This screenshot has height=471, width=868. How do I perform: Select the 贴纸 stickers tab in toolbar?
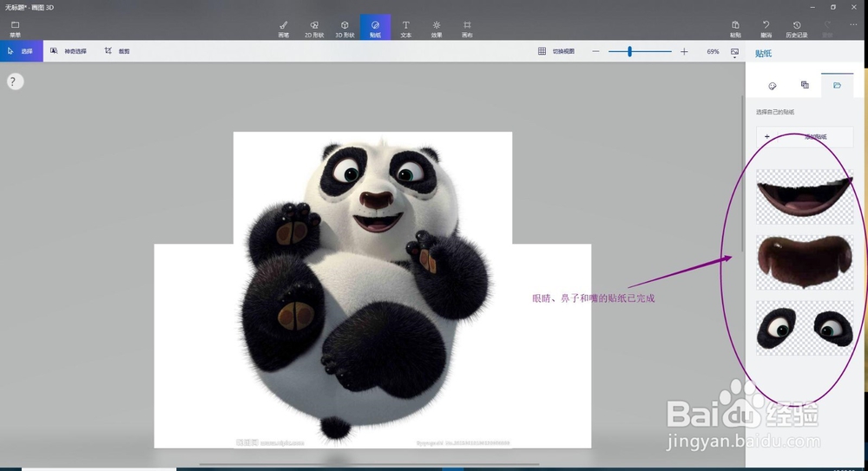coord(375,28)
